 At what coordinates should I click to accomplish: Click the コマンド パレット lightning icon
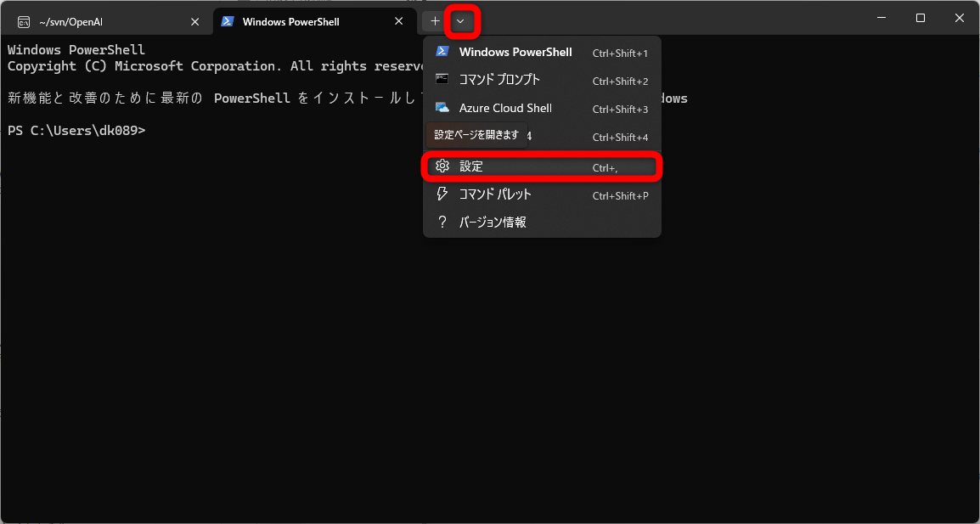pos(442,194)
